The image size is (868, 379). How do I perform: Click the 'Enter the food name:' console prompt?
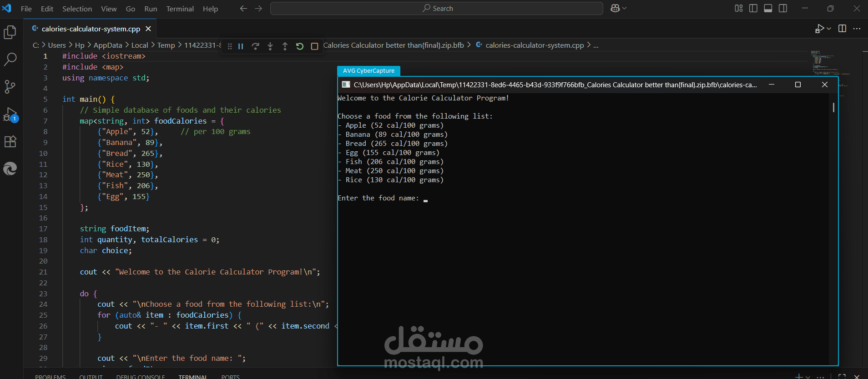point(378,198)
